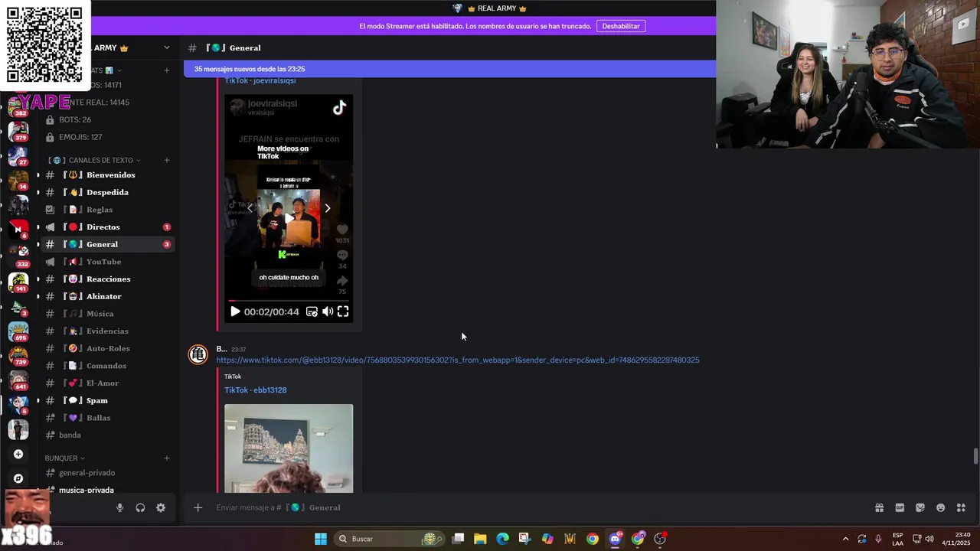Open the Música channel
980x551 pixels.
108,314
